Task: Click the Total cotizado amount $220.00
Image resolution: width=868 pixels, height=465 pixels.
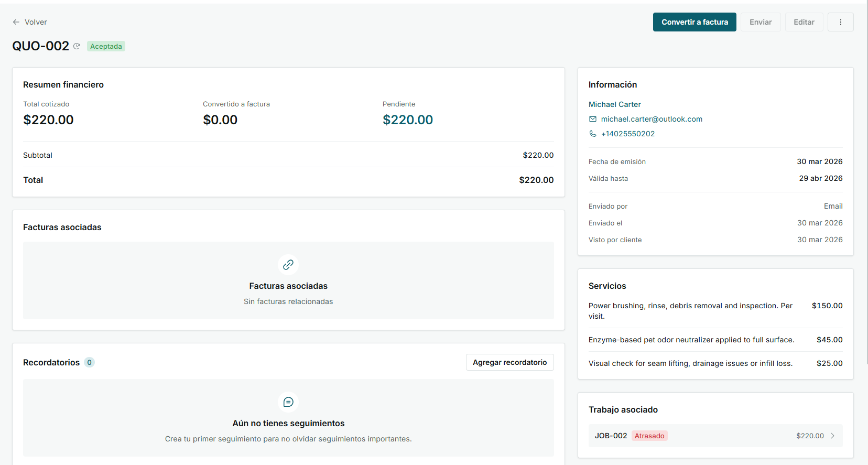Action: (x=48, y=120)
